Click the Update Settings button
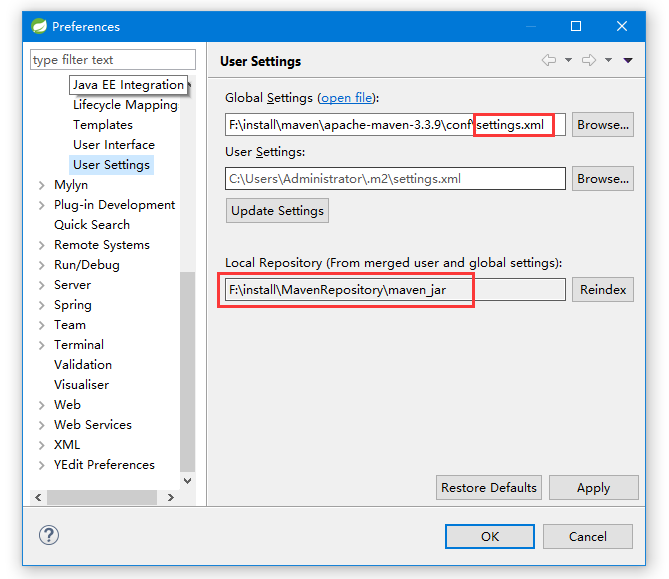 277,210
